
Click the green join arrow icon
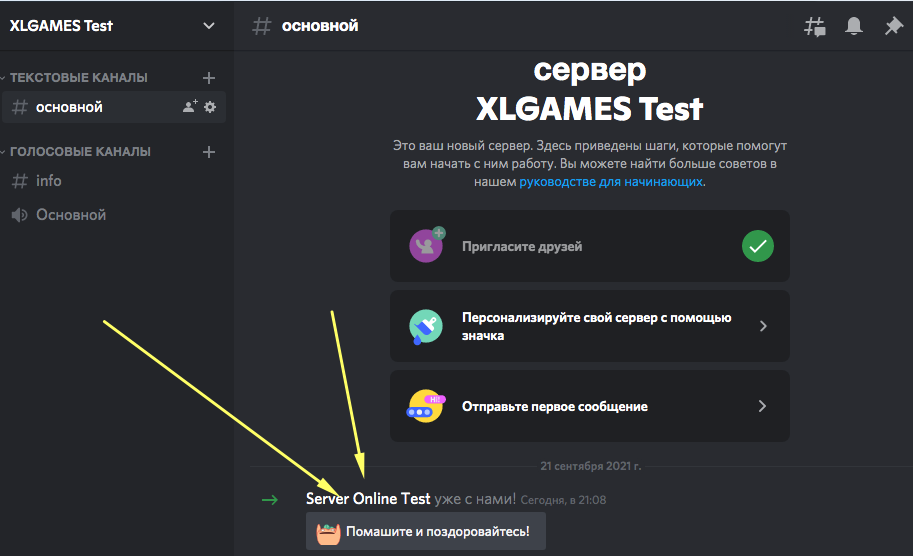coord(270,500)
